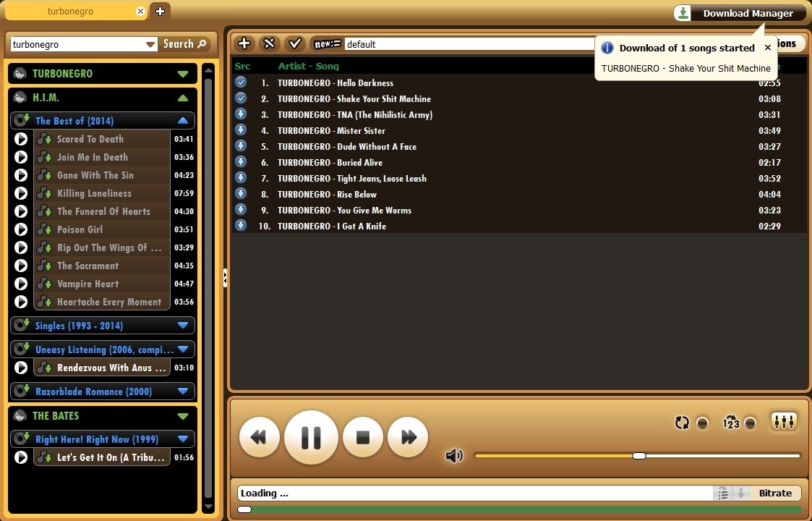Open the search history dropdown arrow
The height and width of the screenshot is (521, 812).
click(150, 45)
